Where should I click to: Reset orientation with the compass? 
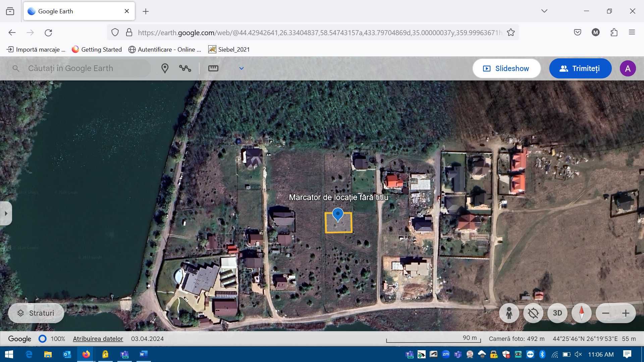tap(582, 313)
